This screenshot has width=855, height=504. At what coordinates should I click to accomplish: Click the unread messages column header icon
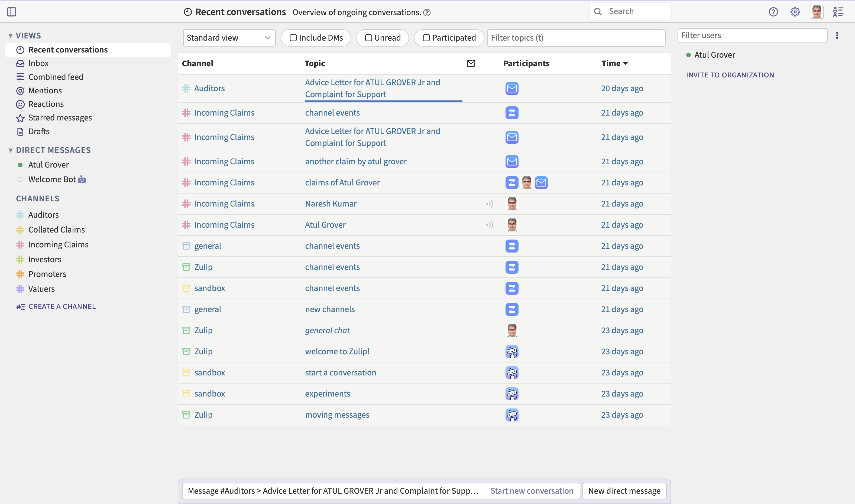(x=471, y=63)
